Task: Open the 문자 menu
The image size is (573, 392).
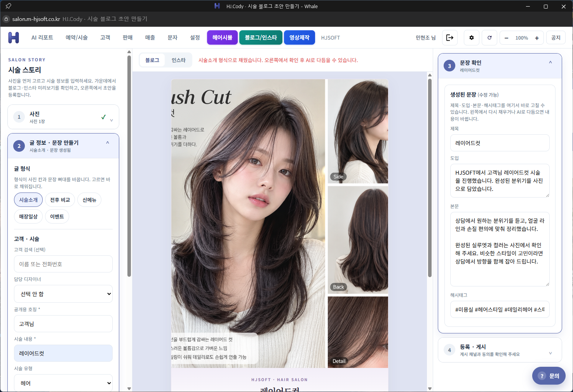Action: (x=172, y=38)
